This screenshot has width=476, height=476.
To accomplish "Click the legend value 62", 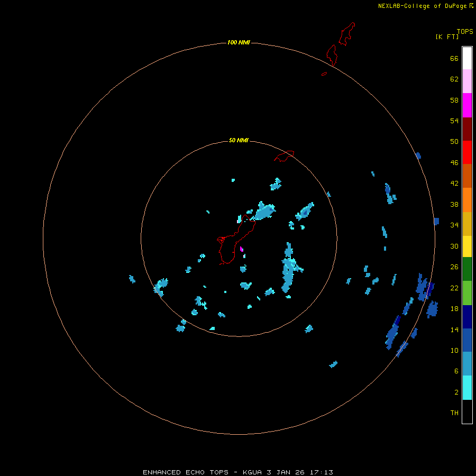I will coord(454,79).
